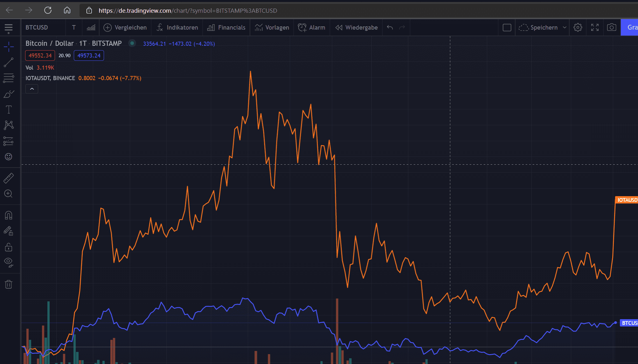638x364 pixels.
Task: Open the chart patterns tool
Action: (x=9, y=125)
